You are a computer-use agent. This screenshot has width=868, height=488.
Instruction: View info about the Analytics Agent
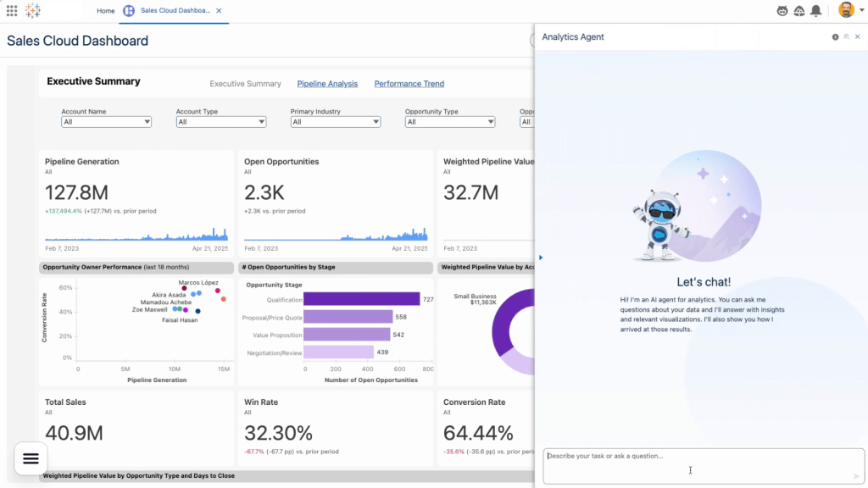[834, 36]
